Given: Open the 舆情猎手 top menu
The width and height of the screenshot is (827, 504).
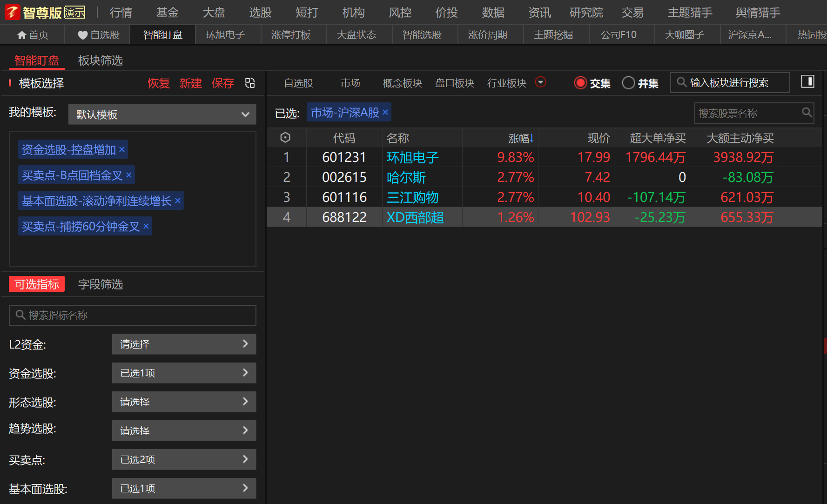Looking at the screenshot, I should point(758,13).
